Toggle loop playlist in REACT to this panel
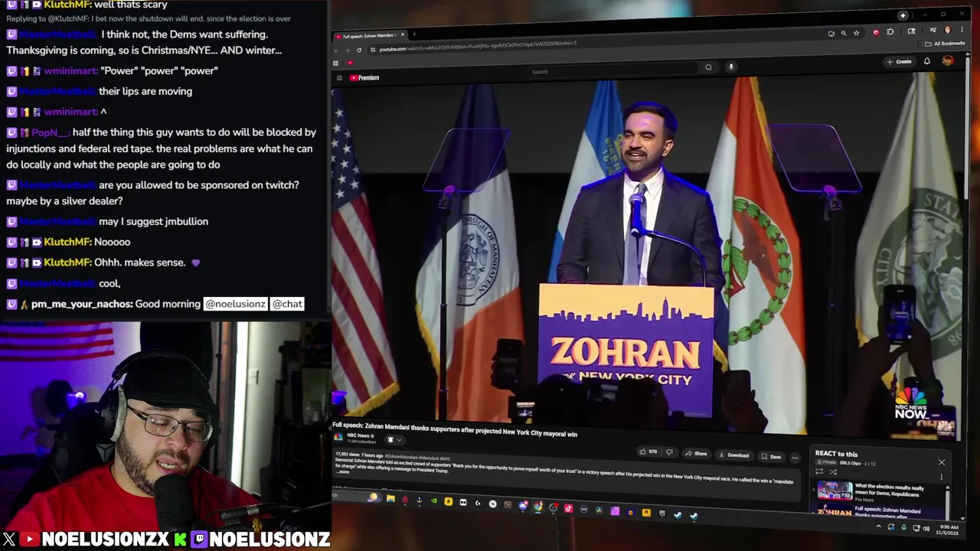 (x=819, y=471)
